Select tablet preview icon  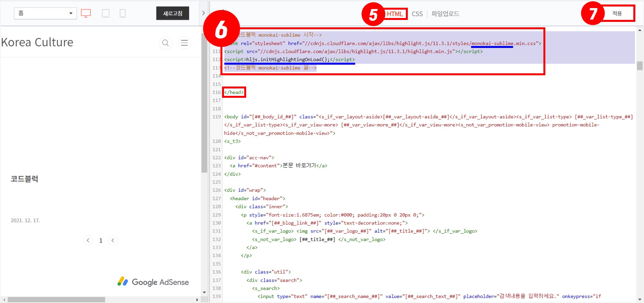(106, 13)
